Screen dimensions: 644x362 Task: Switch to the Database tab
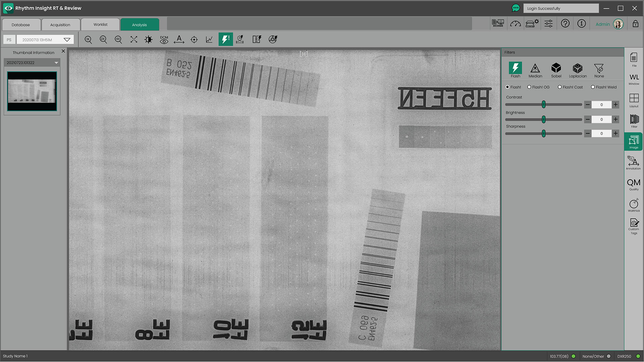click(21, 25)
